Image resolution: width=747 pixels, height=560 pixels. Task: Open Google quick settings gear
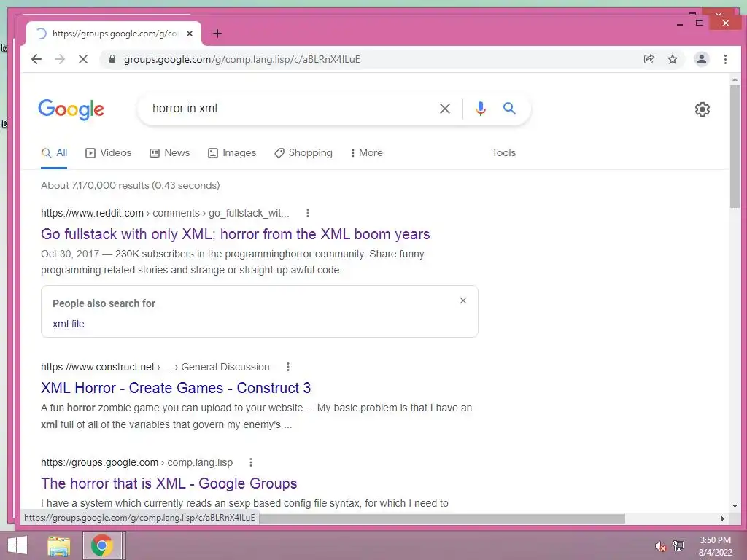703,109
